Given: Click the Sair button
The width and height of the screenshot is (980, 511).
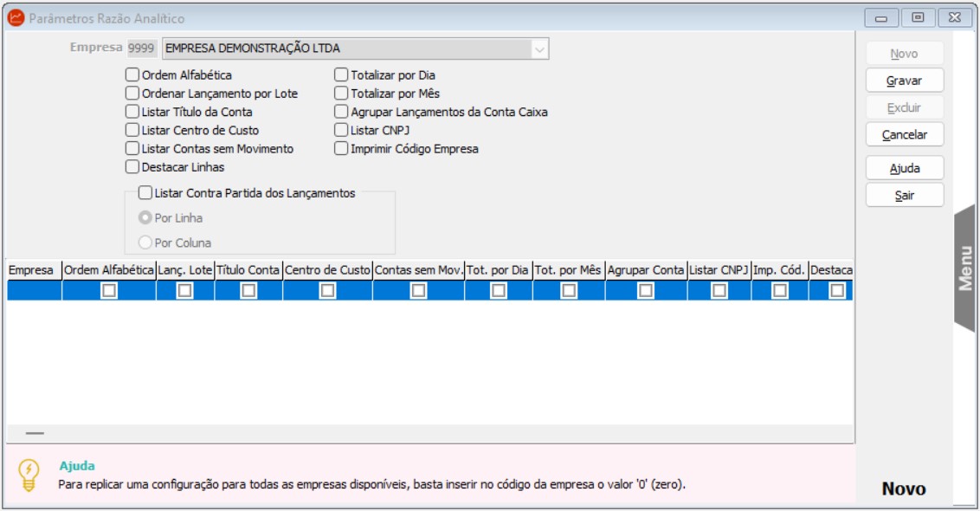Looking at the screenshot, I should [905, 195].
